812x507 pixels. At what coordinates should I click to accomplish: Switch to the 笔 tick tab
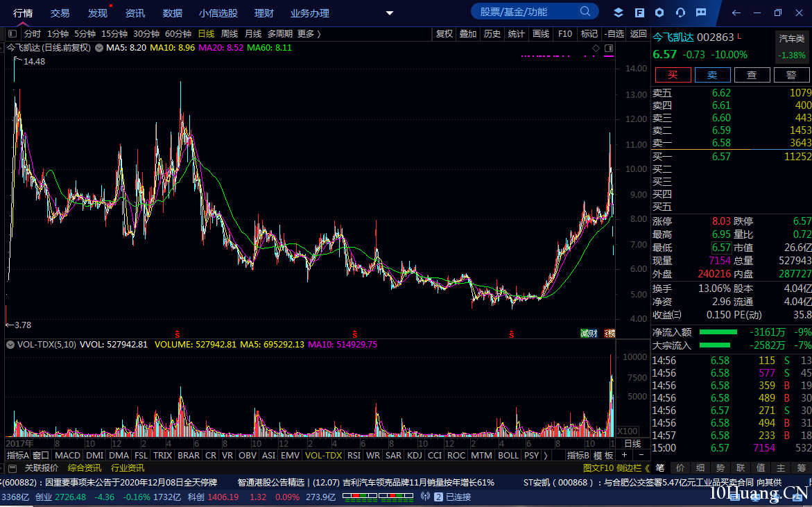pyautogui.click(x=659, y=467)
